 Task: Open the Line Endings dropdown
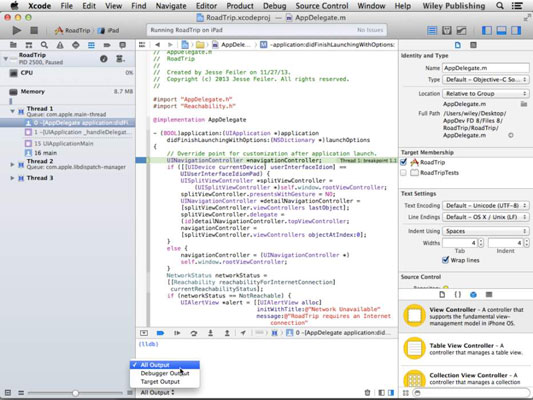(485, 217)
